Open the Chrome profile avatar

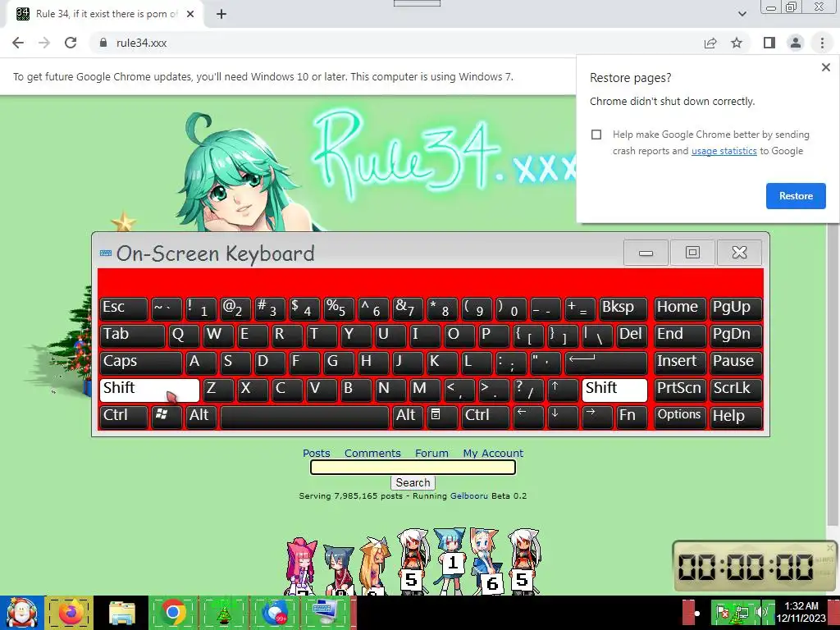tap(796, 43)
